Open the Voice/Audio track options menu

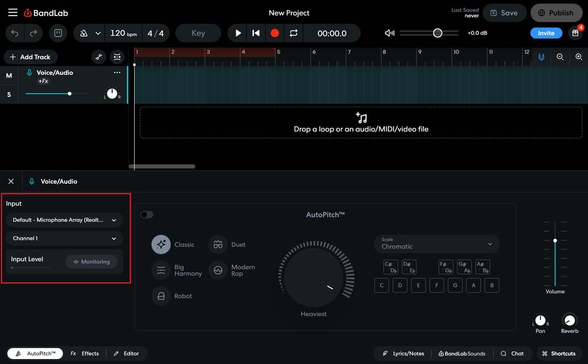point(117,72)
